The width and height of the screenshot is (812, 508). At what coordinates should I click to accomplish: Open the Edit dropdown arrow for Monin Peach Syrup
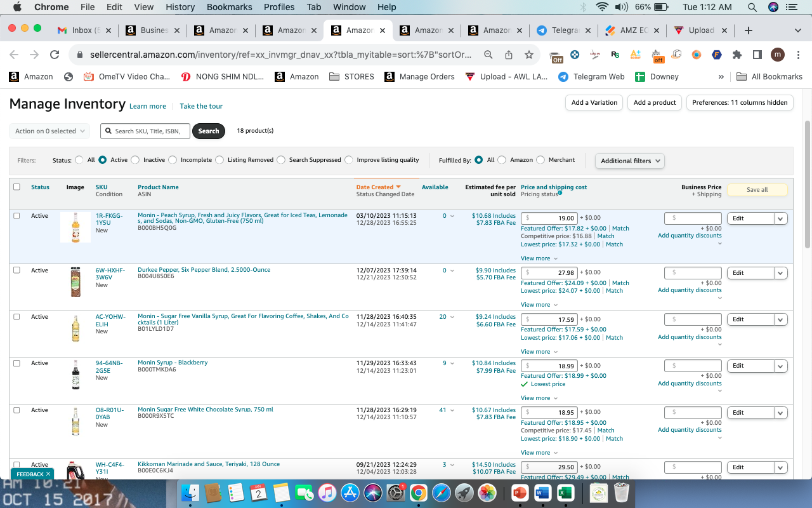781,218
